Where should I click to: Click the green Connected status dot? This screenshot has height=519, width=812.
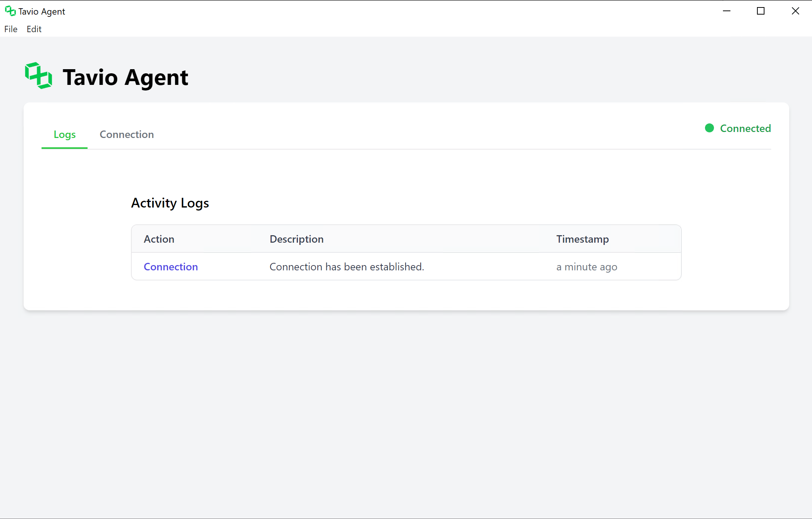point(709,128)
